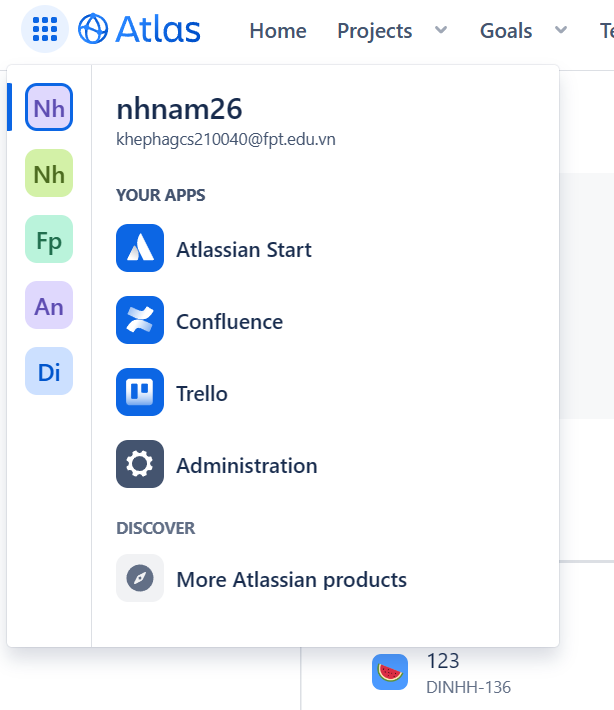614x710 pixels.
Task: Click the khephagcs210040@fpt.edu.vn email text
Action: point(225,139)
